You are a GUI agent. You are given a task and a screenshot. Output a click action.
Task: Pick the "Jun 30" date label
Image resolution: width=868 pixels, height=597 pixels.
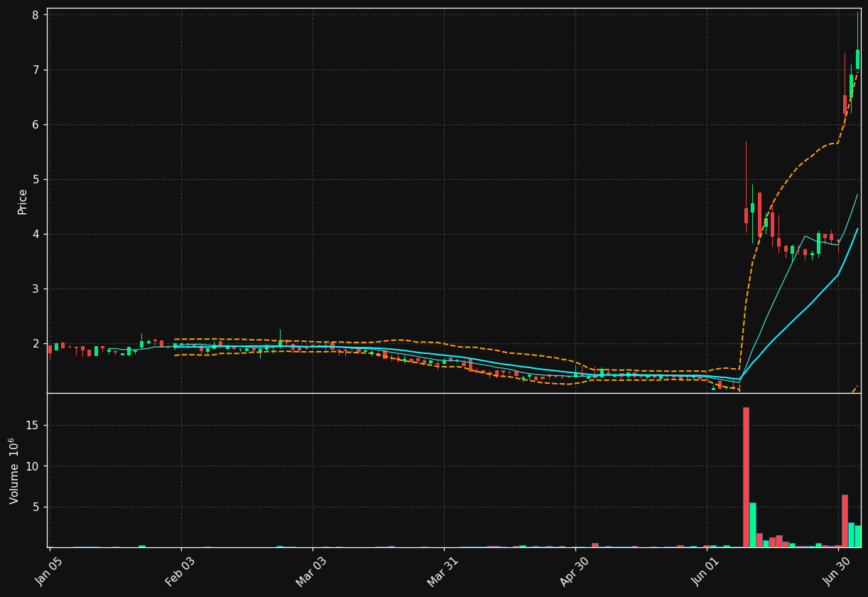(x=837, y=571)
